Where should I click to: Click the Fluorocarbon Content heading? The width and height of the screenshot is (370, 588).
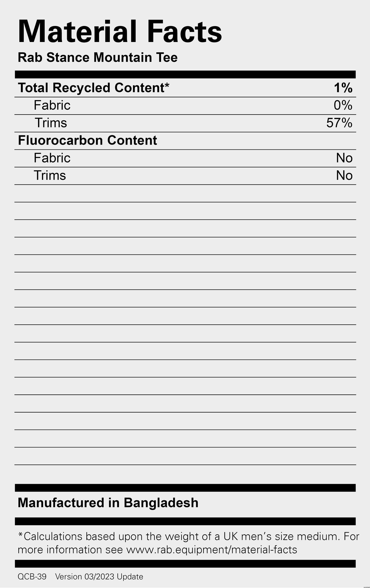pos(87,140)
